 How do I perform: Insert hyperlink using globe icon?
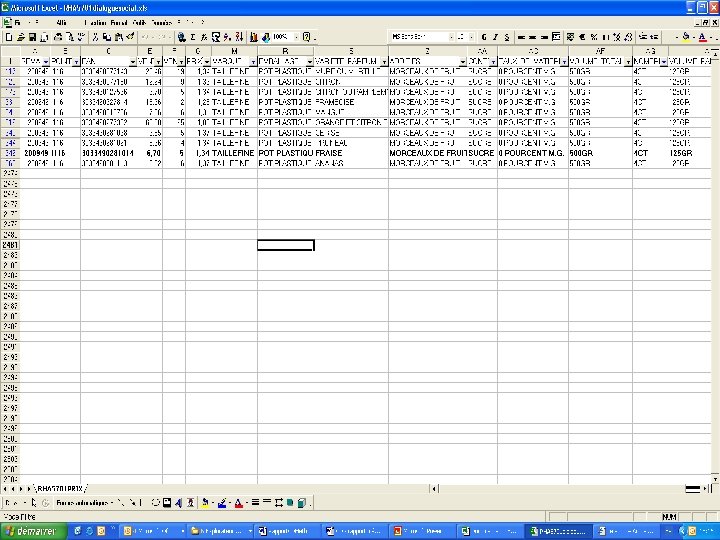point(181,37)
